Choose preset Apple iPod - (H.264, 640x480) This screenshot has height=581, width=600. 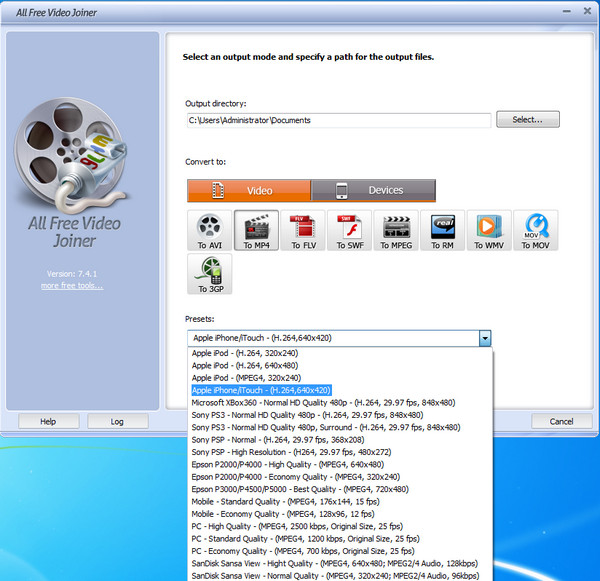click(x=340, y=366)
